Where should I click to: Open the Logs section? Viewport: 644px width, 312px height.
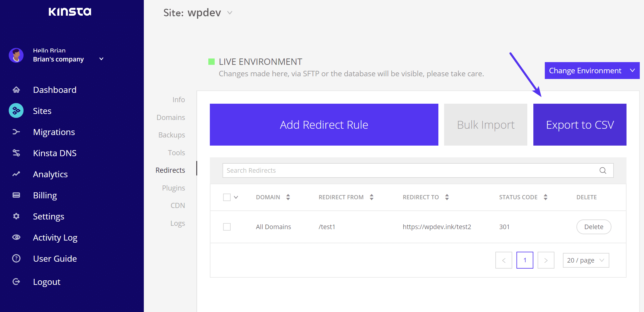[x=178, y=223]
